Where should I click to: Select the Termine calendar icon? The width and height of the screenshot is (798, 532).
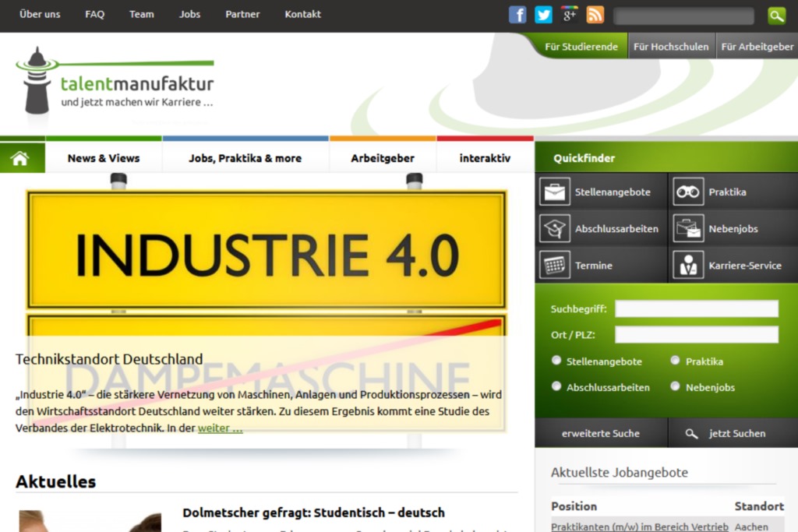(555, 266)
